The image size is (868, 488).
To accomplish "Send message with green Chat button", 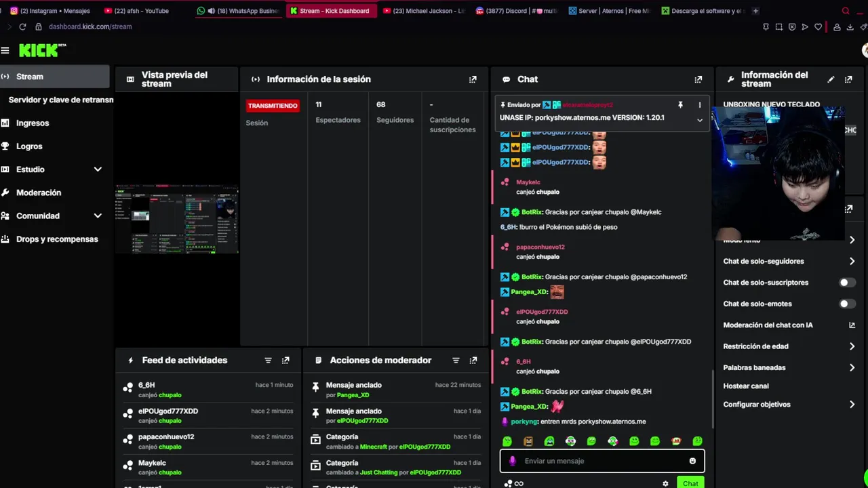I will tap(690, 483).
